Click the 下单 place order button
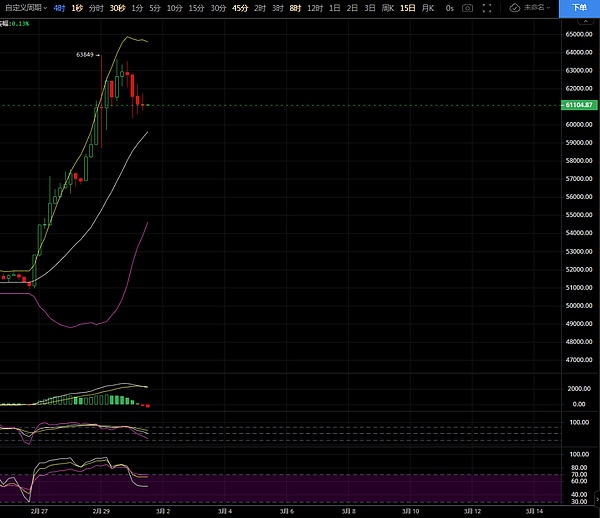The image size is (600, 518). (579, 7)
